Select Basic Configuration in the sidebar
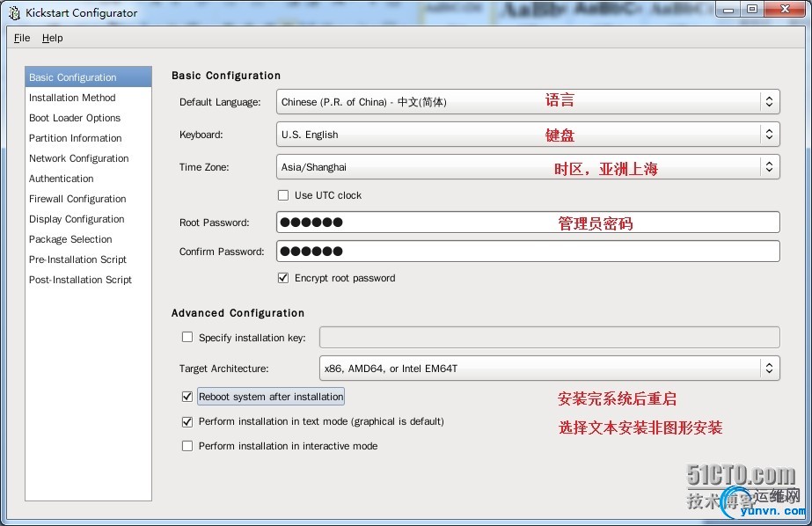This screenshot has height=526, width=812. click(x=89, y=77)
